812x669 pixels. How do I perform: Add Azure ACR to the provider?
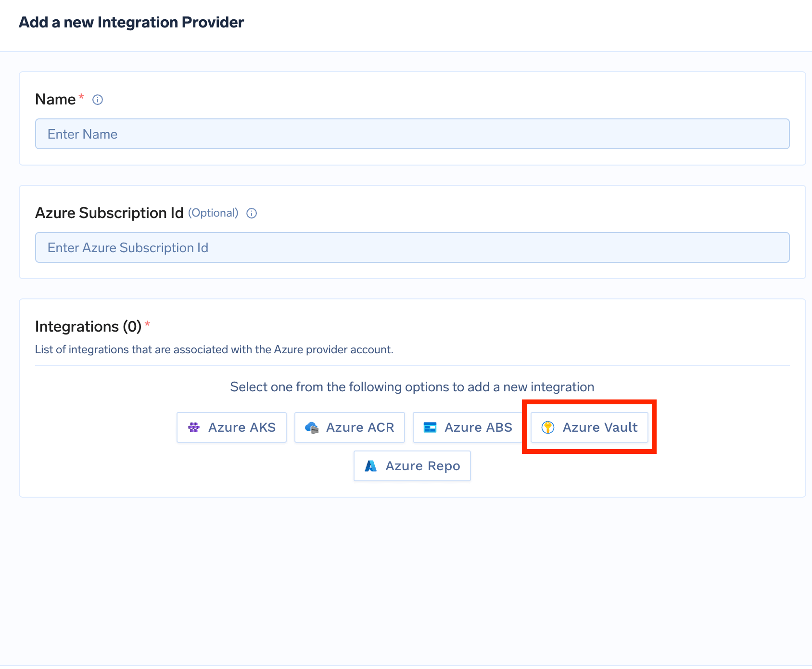click(x=349, y=427)
